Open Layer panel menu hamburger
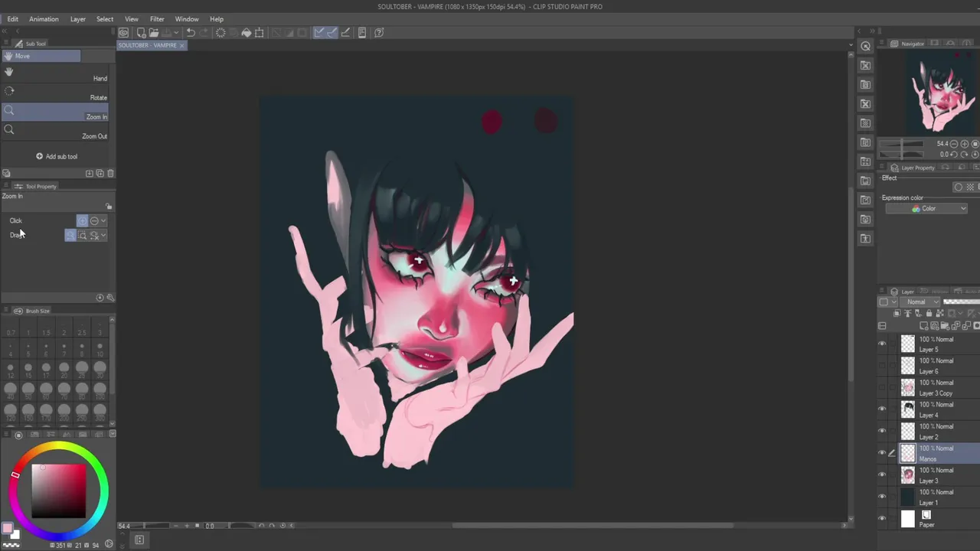This screenshot has width=980, height=551. click(x=882, y=292)
